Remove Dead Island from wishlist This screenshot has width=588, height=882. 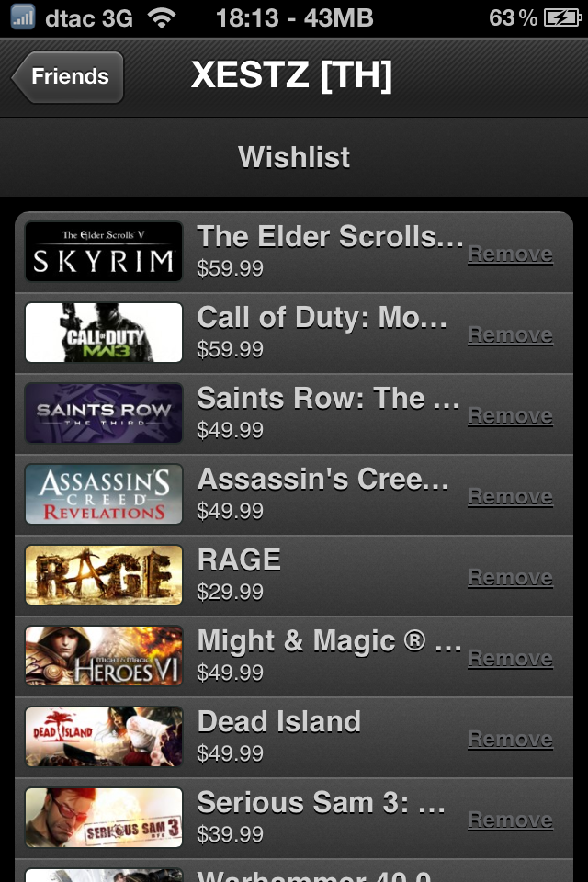[510, 740]
